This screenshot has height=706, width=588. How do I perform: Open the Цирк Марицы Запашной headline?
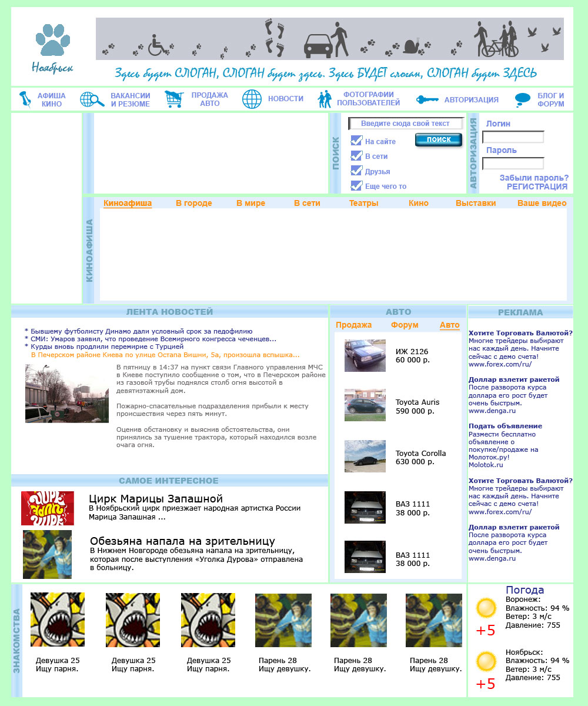(156, 499)
